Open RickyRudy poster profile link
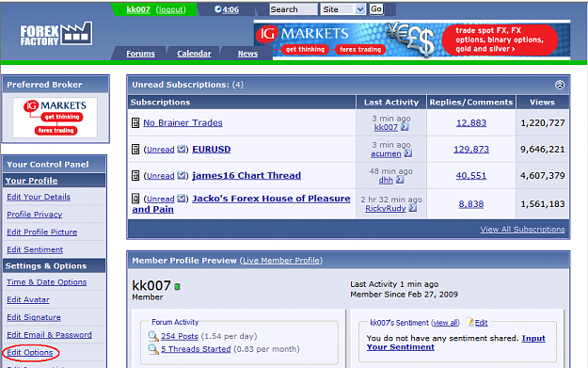Image resolution: width=588 pixels, height=368 pixels. (x=386, y=208)
